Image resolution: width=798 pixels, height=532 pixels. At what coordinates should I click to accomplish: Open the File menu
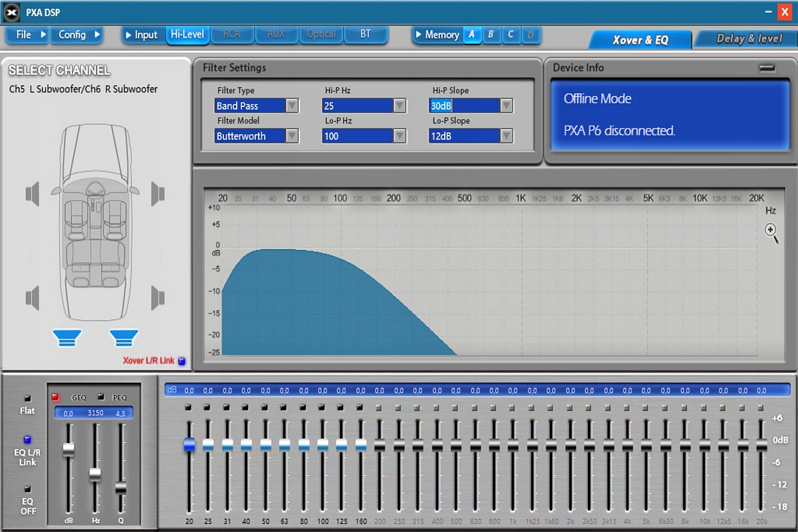(x=27, y=35)
